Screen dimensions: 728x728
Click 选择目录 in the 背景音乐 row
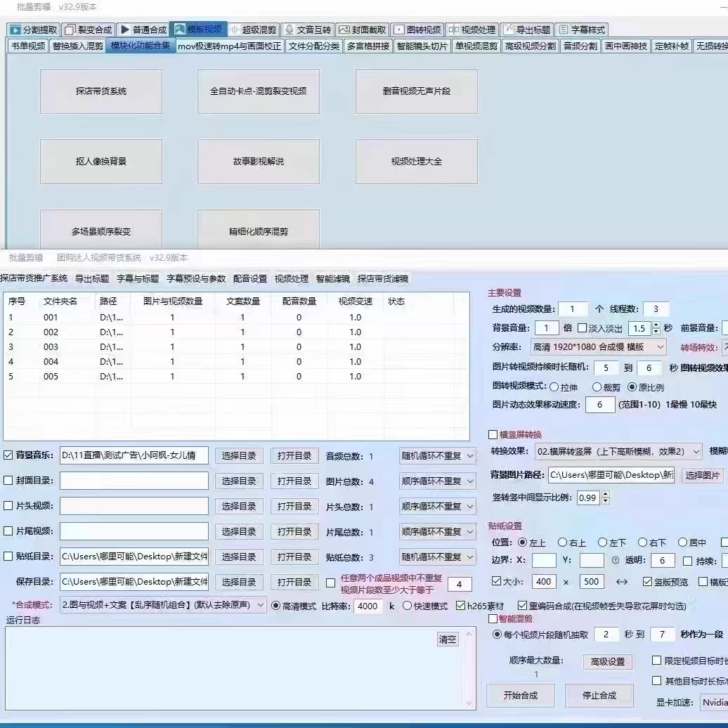(x=239, y=456)
